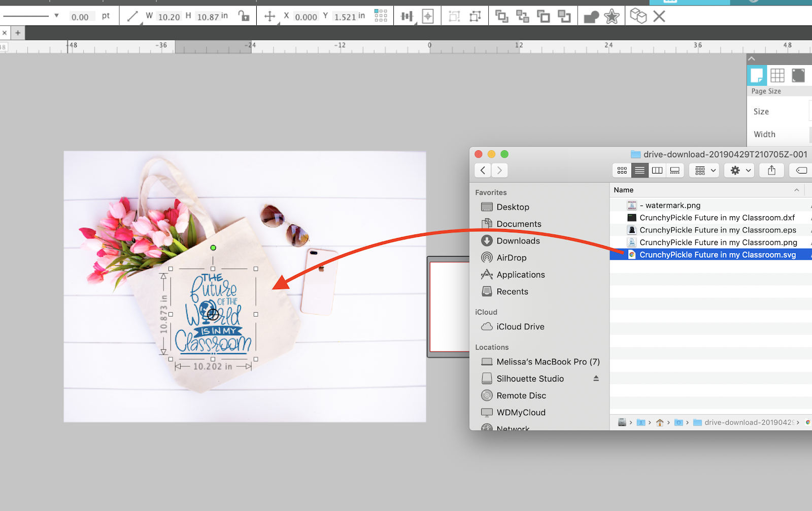Click the 3D cube icon
The height and width of the screenshot is (511, 812).
[638, 16]
